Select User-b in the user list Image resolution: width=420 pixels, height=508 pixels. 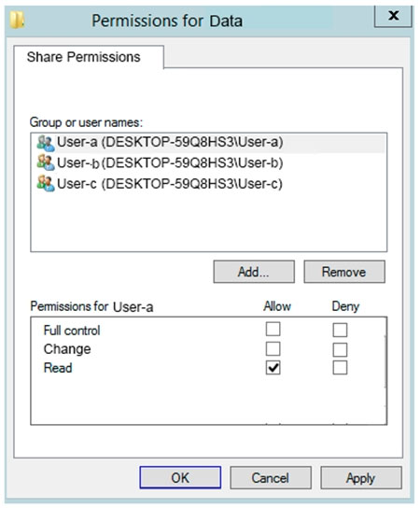[208, 163]
